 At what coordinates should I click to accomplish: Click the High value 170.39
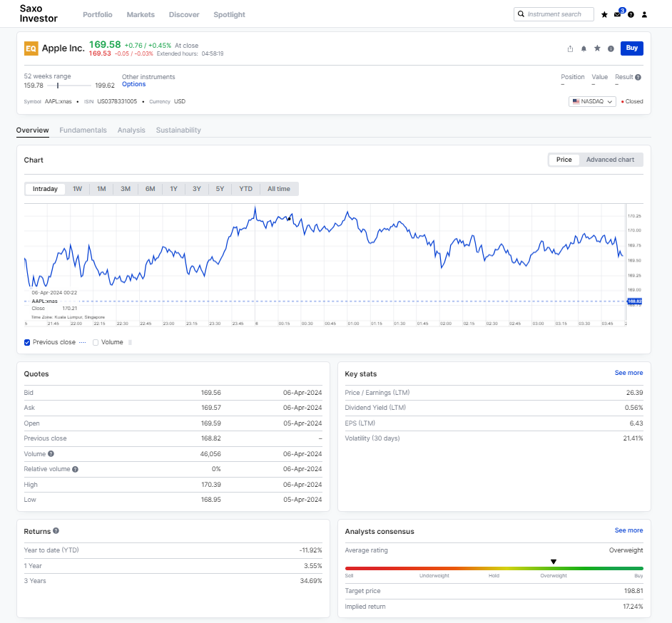211,485
